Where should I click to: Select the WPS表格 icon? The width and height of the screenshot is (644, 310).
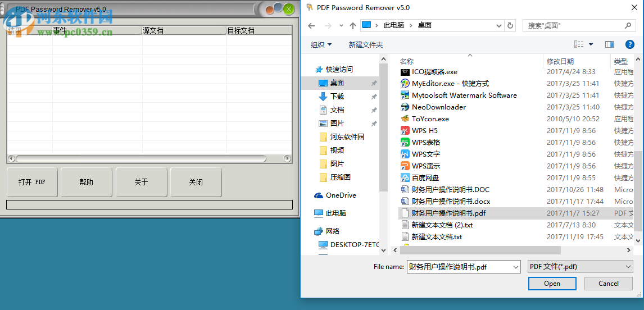405,143
